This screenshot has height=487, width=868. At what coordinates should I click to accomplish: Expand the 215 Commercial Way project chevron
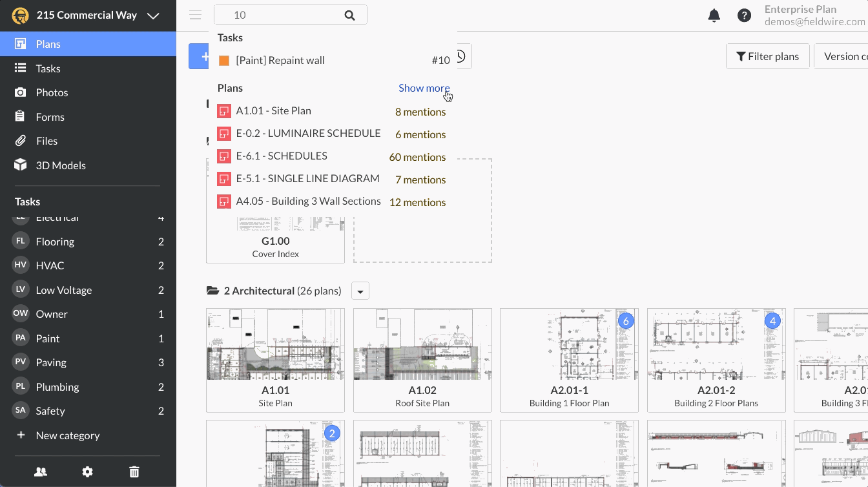[153, 16]
